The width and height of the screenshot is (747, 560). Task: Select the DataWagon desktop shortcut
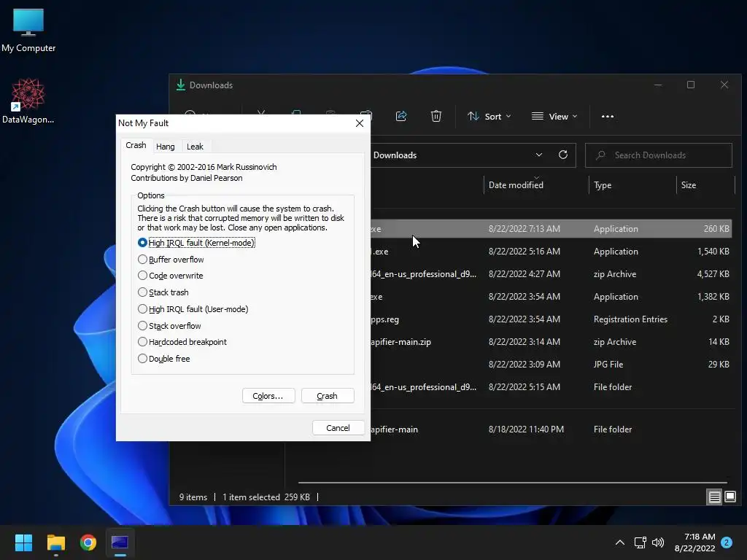pos(28,101)
